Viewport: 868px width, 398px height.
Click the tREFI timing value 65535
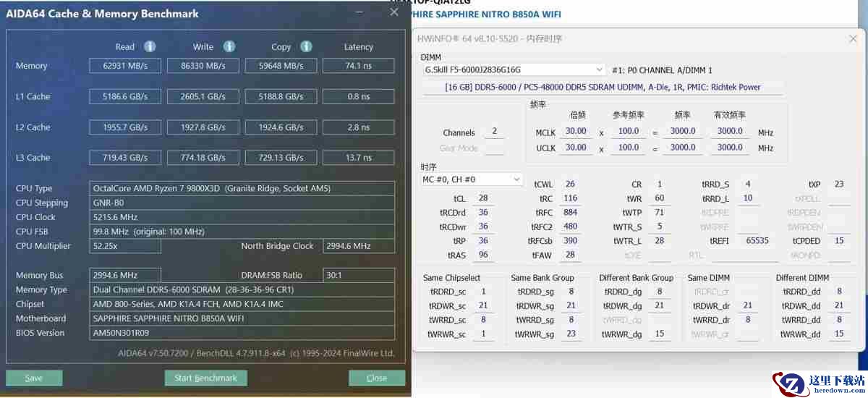point(757,241)
